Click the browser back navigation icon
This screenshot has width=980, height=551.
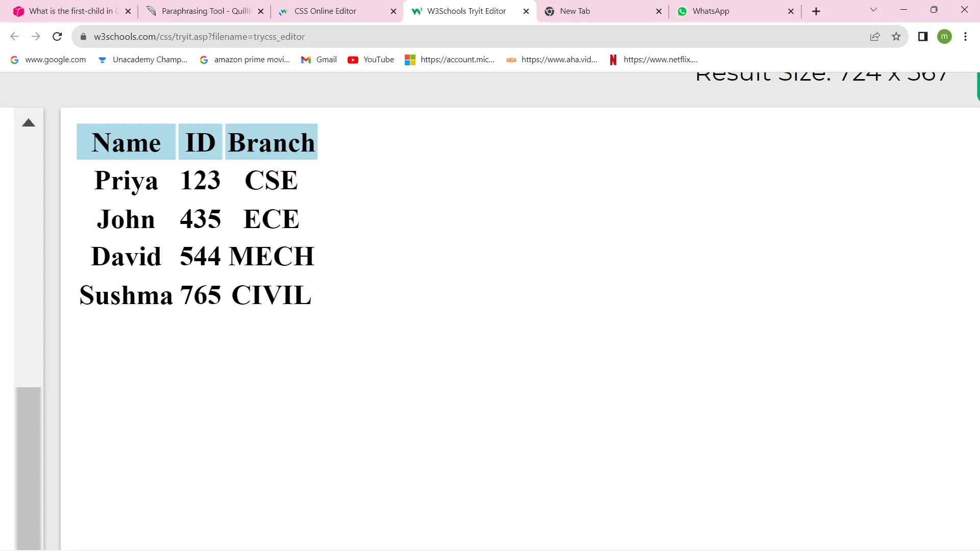(x=15, y=36)
